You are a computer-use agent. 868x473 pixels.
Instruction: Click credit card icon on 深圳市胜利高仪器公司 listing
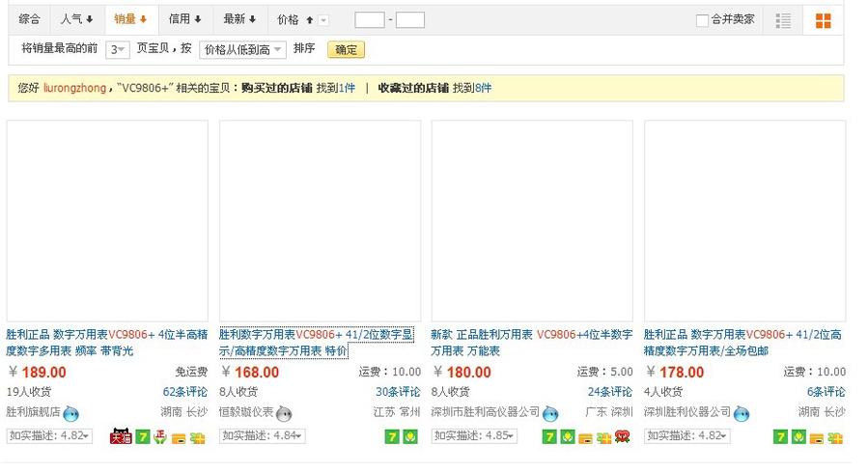coord(586,438)
